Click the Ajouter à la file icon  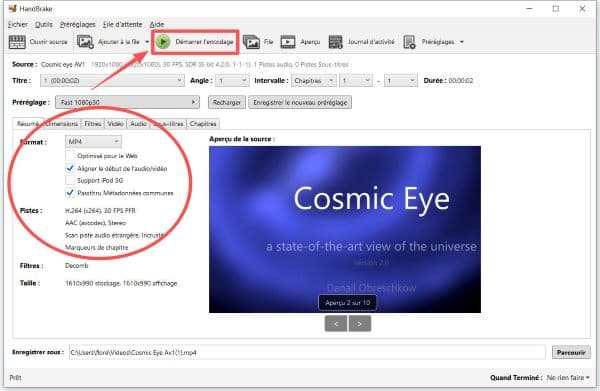tap(85, 42)
